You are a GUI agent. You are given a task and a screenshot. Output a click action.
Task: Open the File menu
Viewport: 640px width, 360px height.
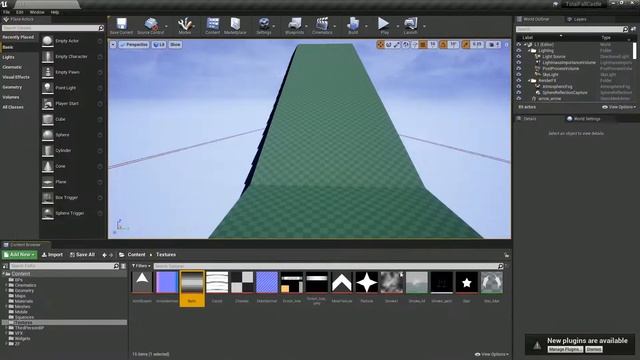7,12
